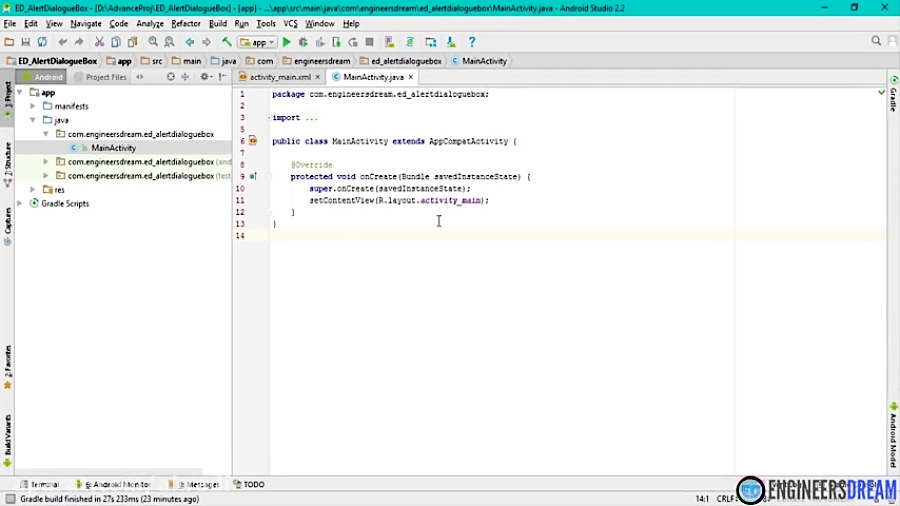The image size is (900, 506).
Task: Click the Undo arrow in toolbar
Action: coord(63,42)
